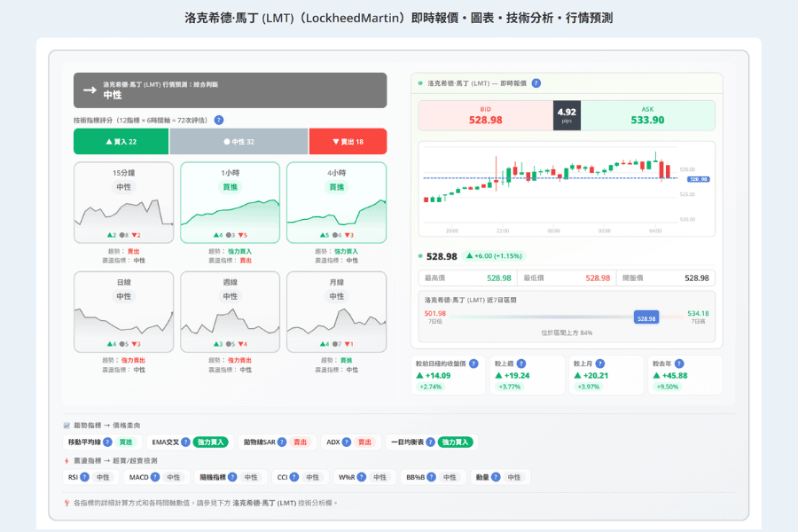Click 賣出 badge next to 拋物線SAR

(x=301, y=442)
